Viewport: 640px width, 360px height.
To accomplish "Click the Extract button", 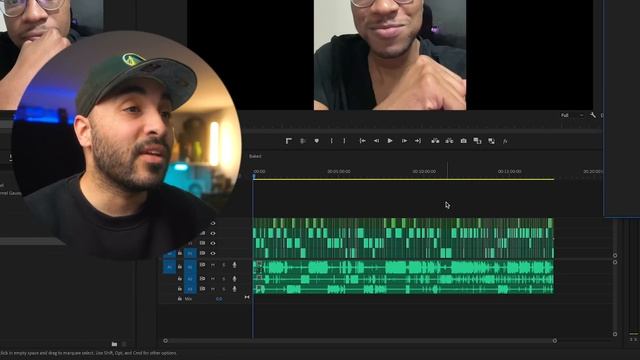I will pos(449,141).
